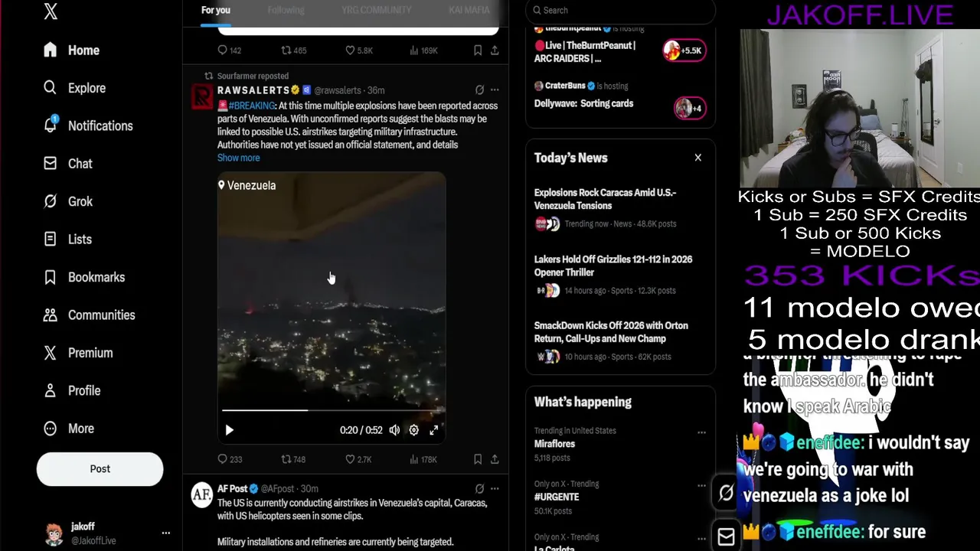980x551 pixels.
Task: Open Communities page
Action: coord(89,315)
